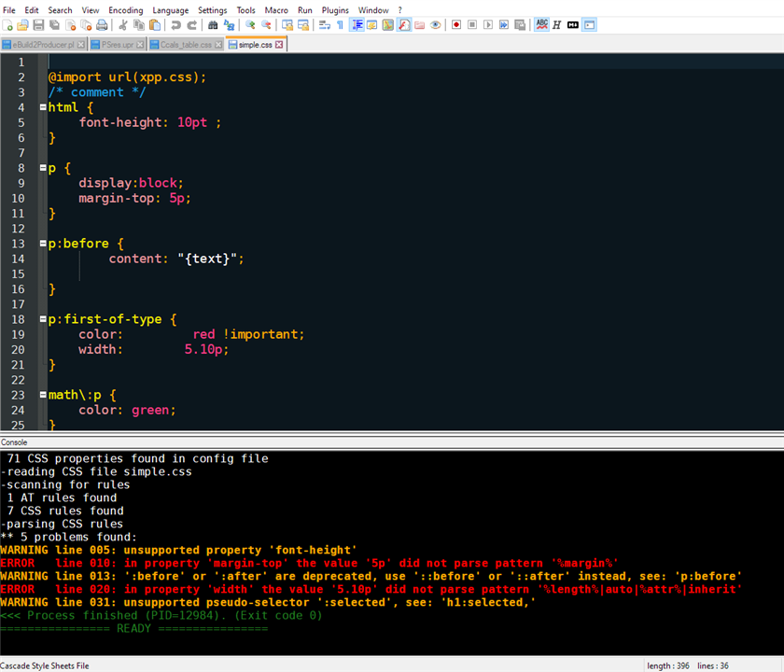The width and height of the screenshot is (784, 672).
Task: Close the simple.css tab
Action: pos(279,45)
